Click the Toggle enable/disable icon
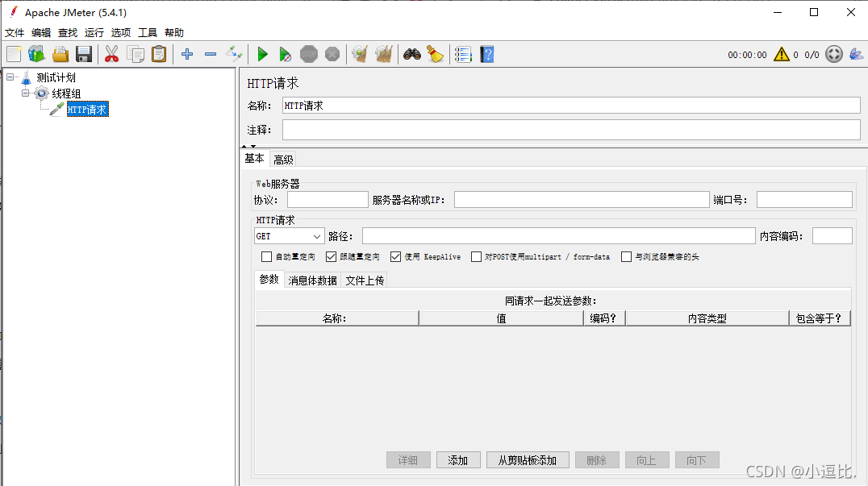The height and width of the screenshot is (486, 868). click(x=234, y=54)
